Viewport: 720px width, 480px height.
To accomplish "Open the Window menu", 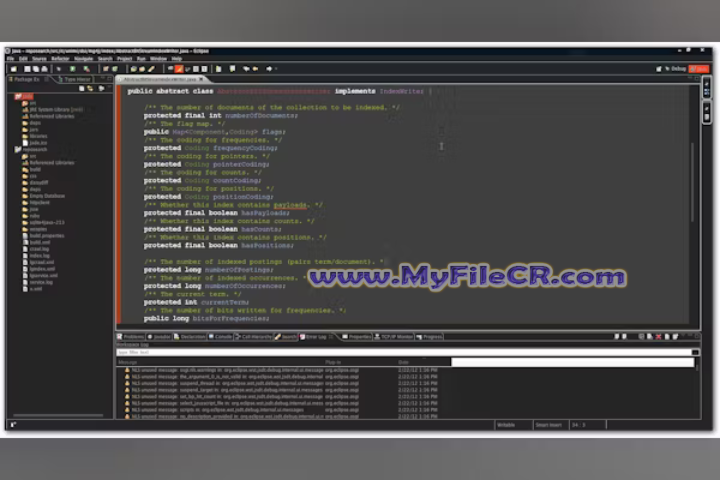I will click(x=158, y=59).
